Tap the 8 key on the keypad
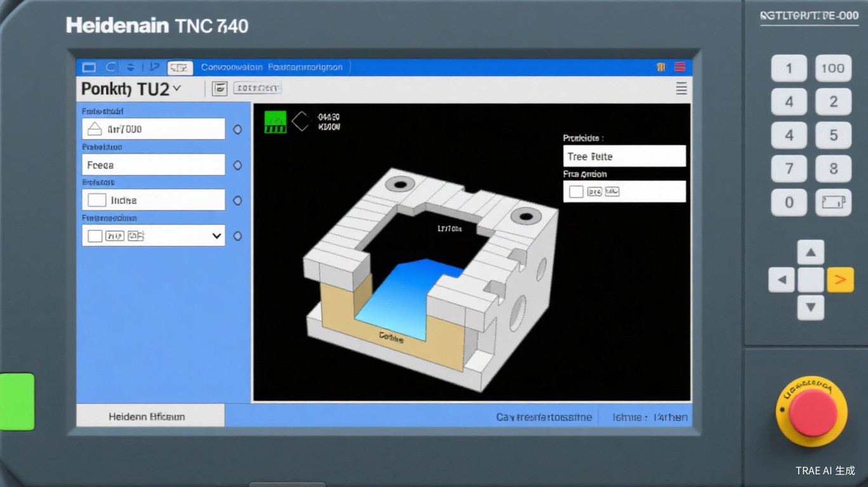868x487 pixels. point(833,169)
